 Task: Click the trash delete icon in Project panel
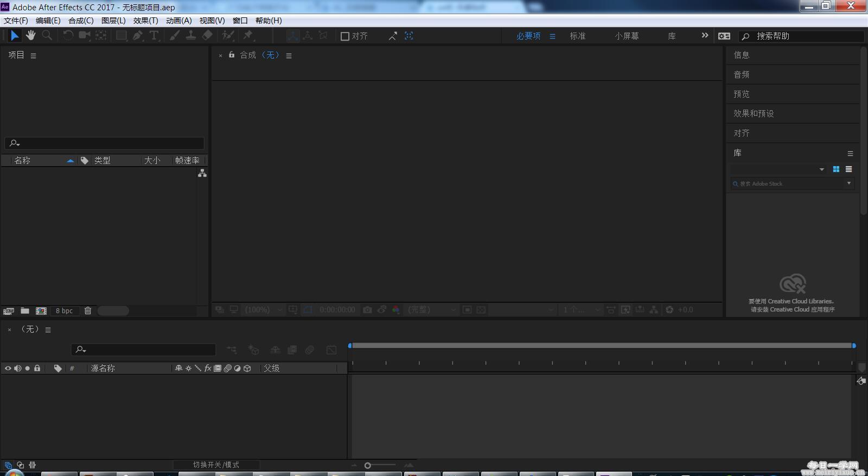88,311
